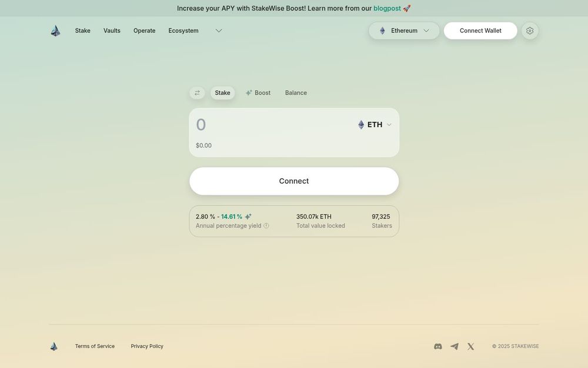Click the © 2025 STAKEWISE text
The width and height of the screenshot is (588, 368).
click(515, 346)
